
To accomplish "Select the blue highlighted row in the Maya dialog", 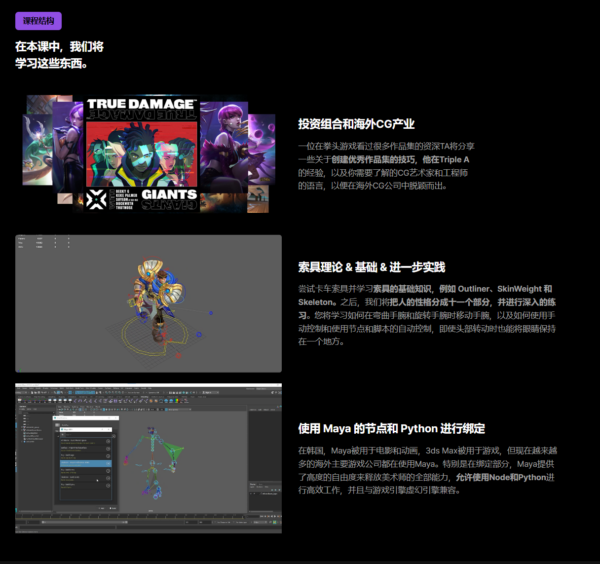I will tap(86, 463).
